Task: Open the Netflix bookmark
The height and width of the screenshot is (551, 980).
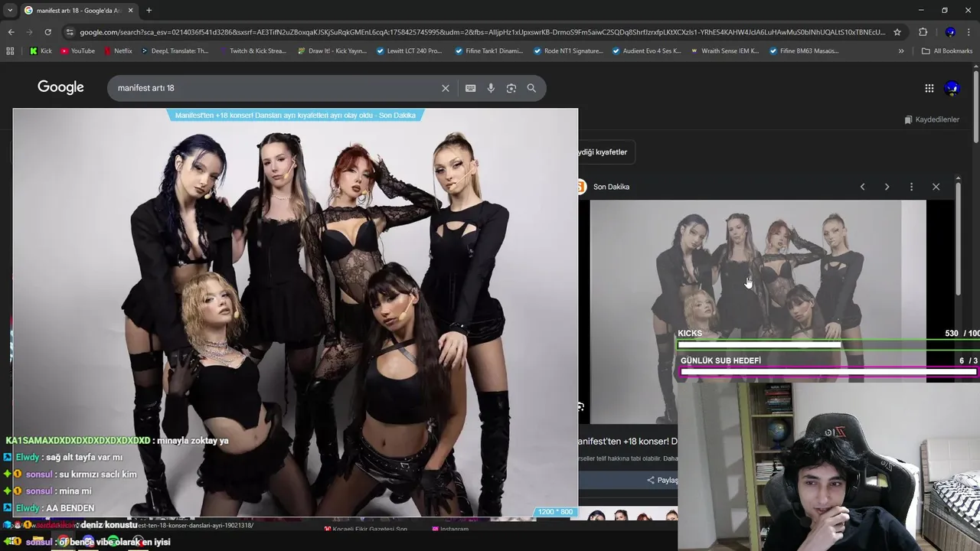Action: [117, 51]
